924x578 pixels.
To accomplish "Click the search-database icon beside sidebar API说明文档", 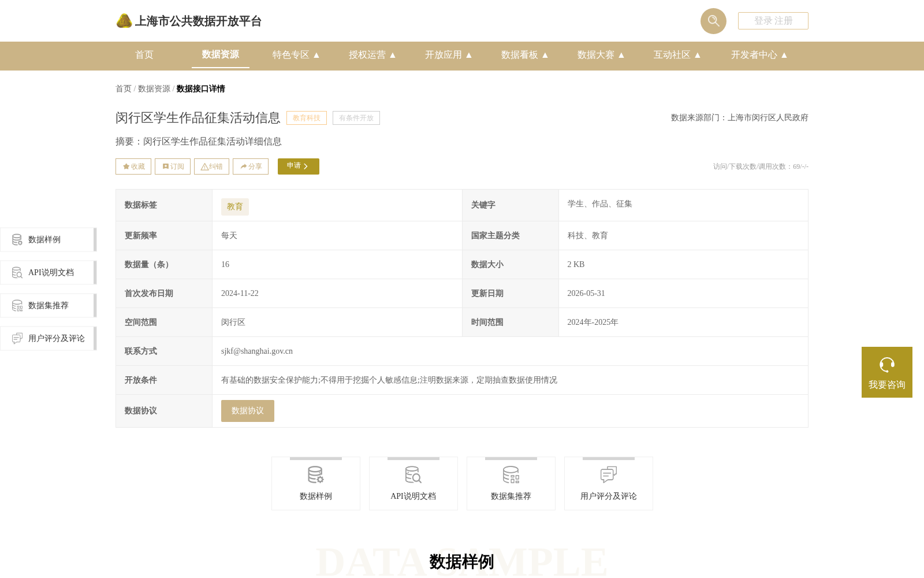I will point(17,272).
